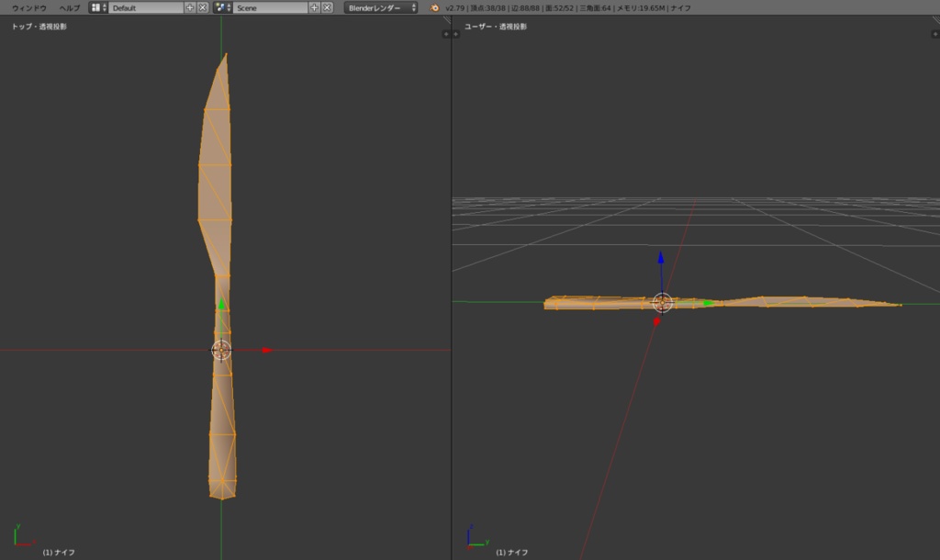Click the トップ・透視投影 viewport label
940x560 pixels.
(x=39, y=27)
